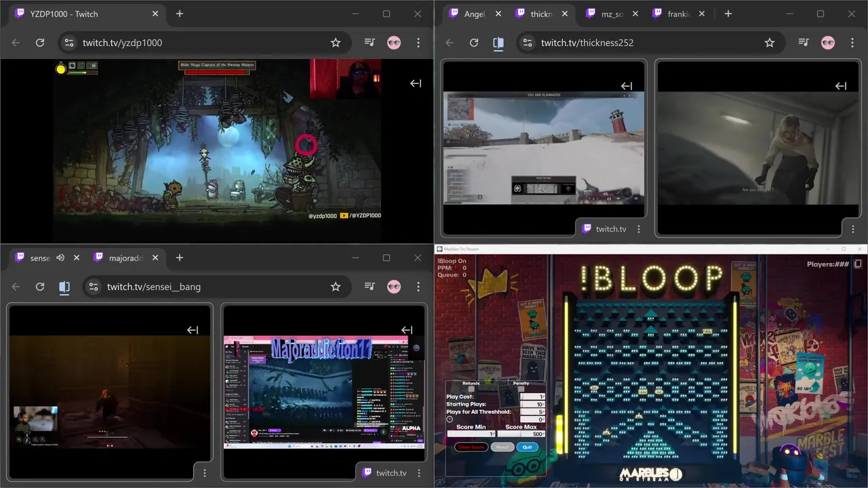Open three-dot options on the dark room pane
This screenshot has height=488, width=868.
click(205, 473)
